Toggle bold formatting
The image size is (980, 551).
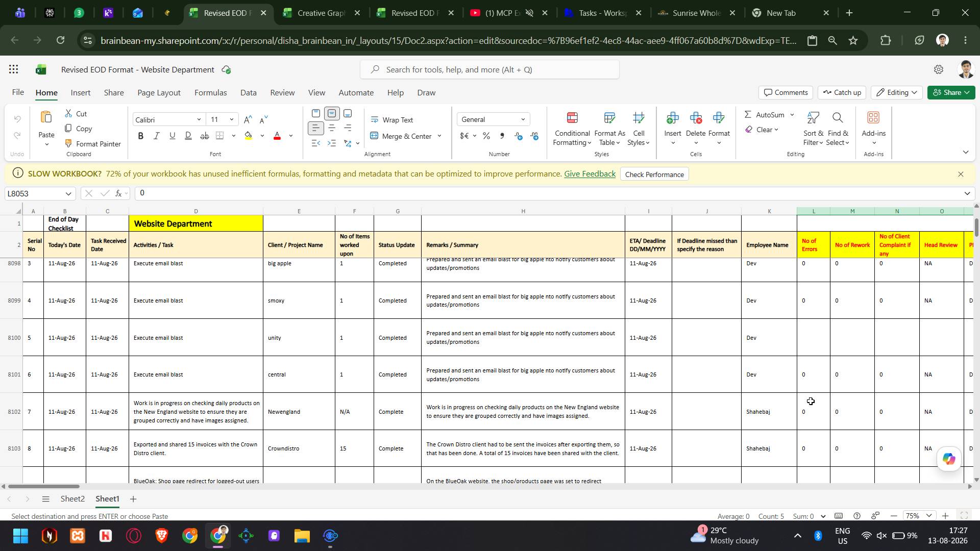[x=141, y=136]
